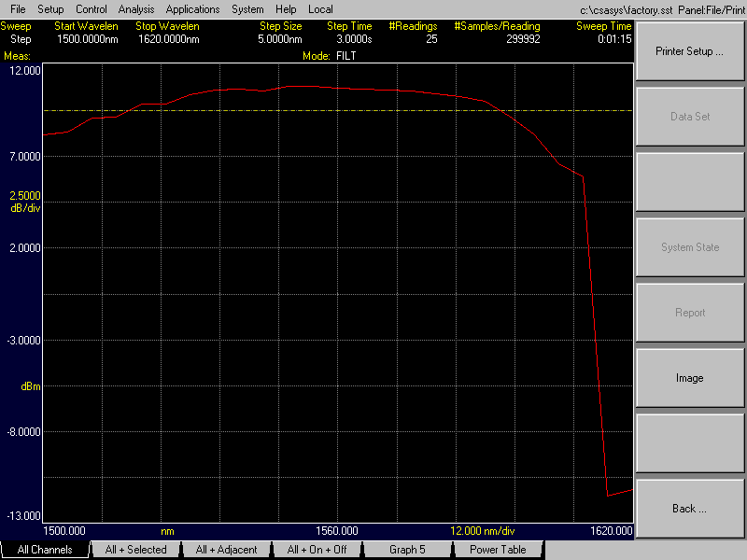Click the System State panel button

click(690, 246)
